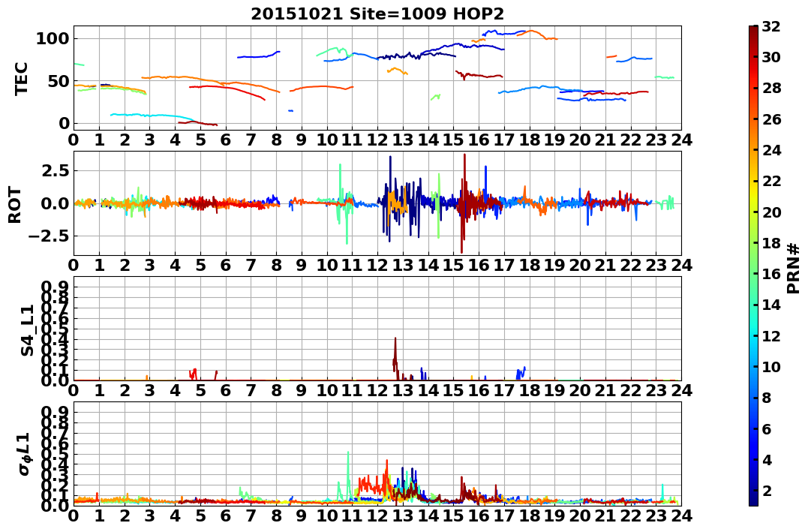
Task: Select the 12 label on the PRN colorbar
Action: click(771, 335)
